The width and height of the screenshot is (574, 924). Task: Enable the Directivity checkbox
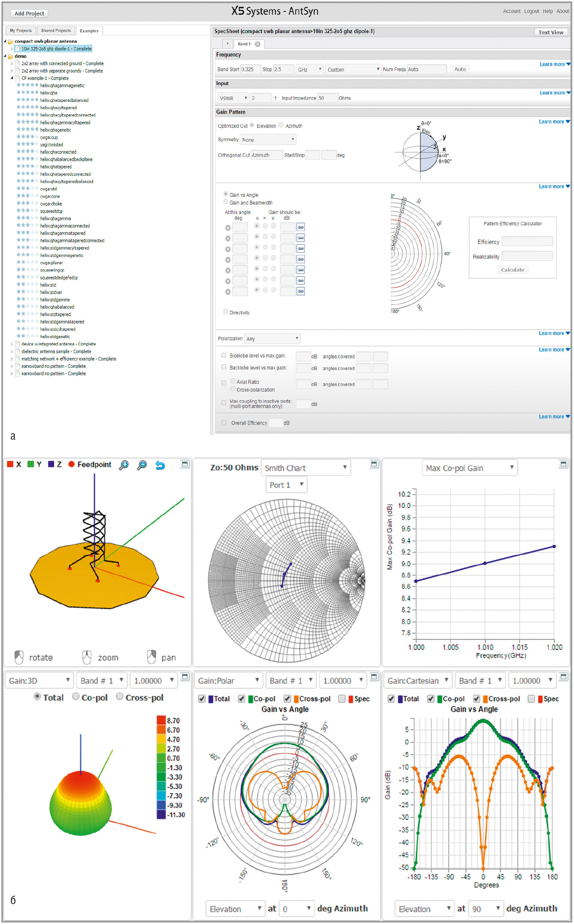click(x=226, y=312)
